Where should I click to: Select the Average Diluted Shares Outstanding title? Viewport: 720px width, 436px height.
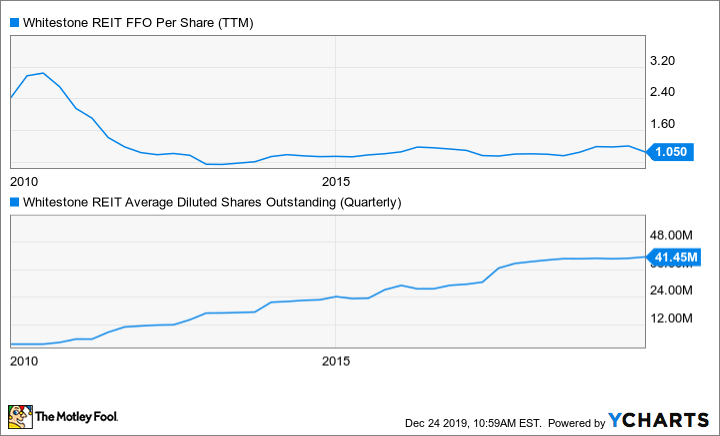coord(212,202)
